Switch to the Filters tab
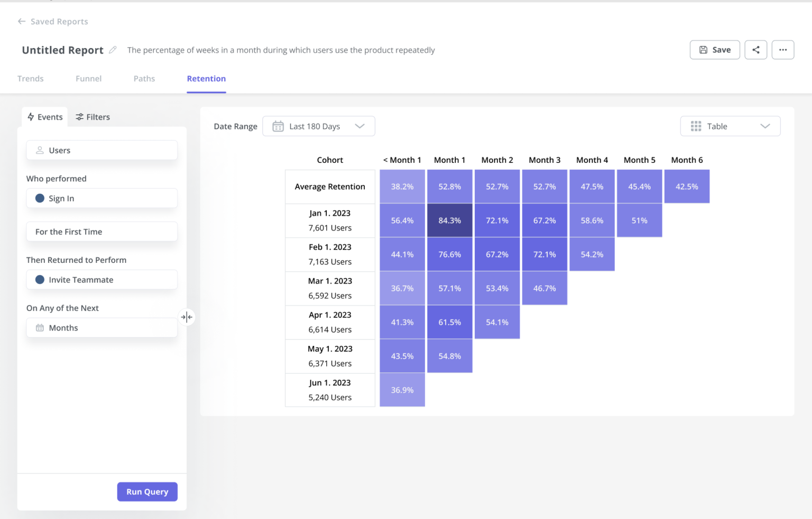This screenshot has width=812, height=519. pyautogui.click(x=93, y=117)
